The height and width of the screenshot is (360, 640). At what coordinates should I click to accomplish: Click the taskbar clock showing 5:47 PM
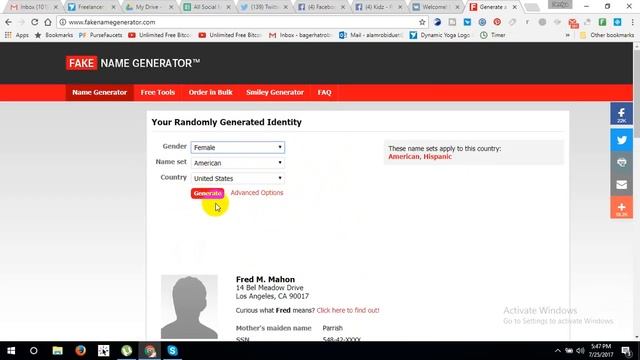pyautogui.click(x=601, y=351)
